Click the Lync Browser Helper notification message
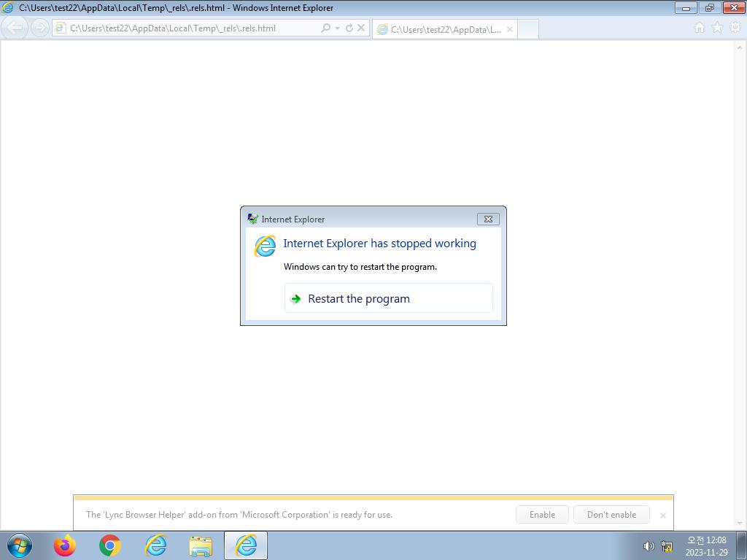The width and height of the screenshot is (747, 560). 239,514
